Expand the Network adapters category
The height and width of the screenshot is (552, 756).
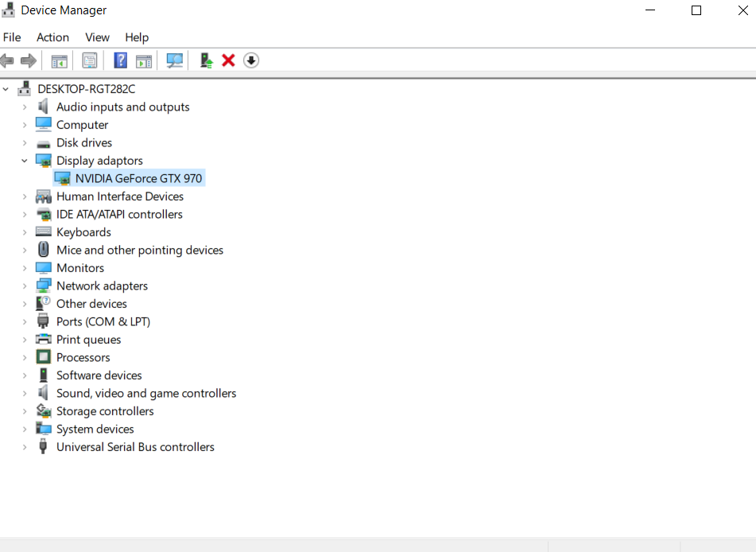coord(25,286)
